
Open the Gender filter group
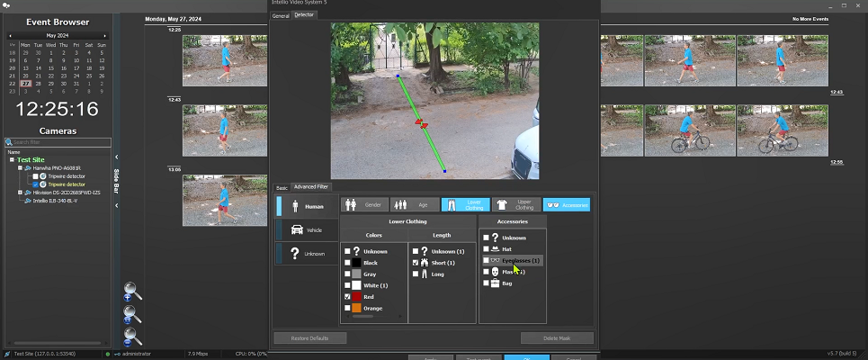(x=365, y=204)
